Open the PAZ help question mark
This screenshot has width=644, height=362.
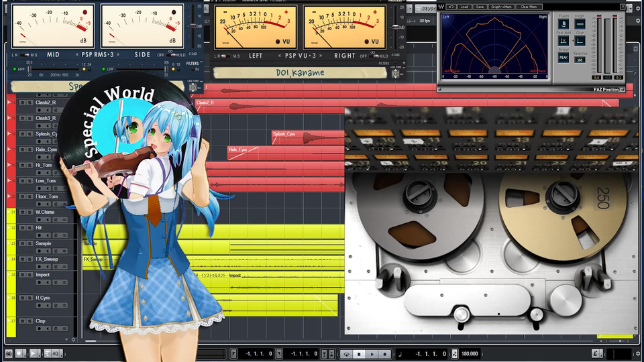623,7
